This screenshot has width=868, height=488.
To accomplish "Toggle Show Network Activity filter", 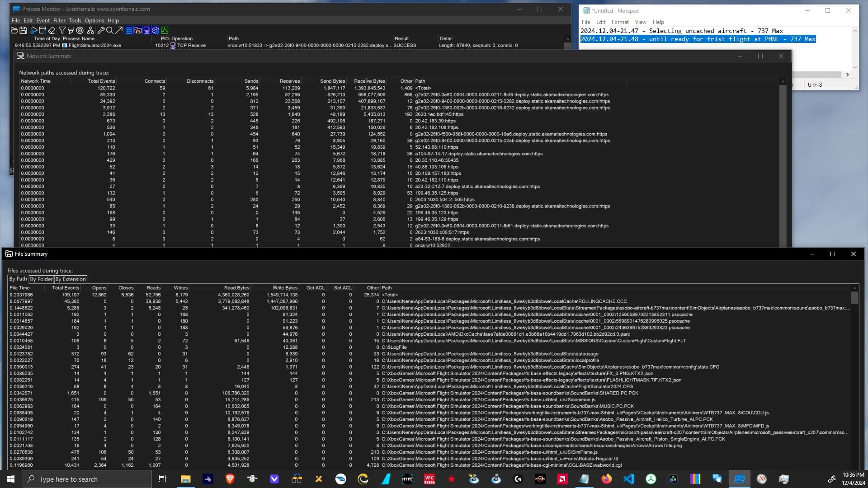I will pyautogui.click(x=147, y=30).
